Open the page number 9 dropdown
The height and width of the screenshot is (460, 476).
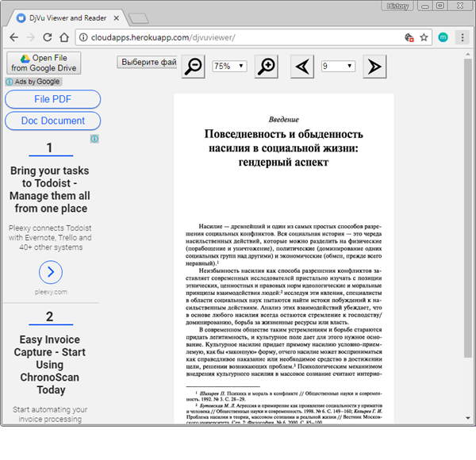(338, 66)
